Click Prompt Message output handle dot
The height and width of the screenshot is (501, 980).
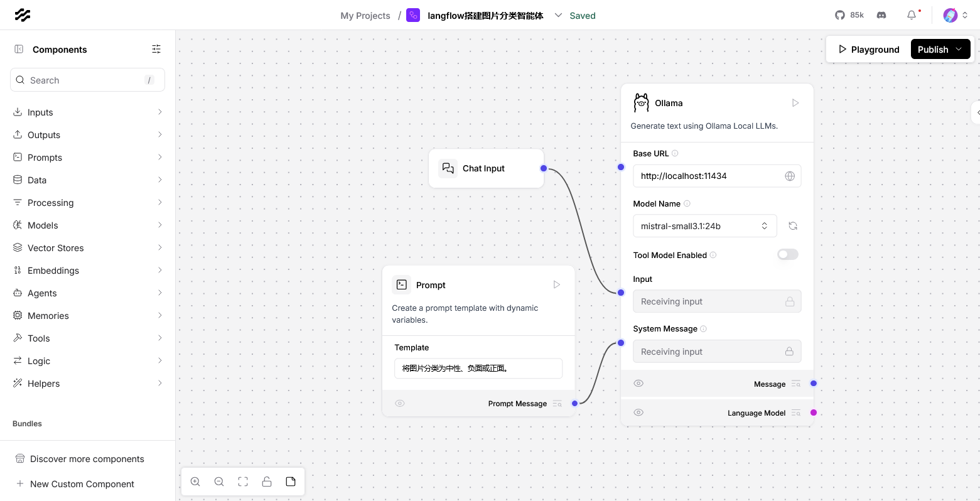(574, 403)
